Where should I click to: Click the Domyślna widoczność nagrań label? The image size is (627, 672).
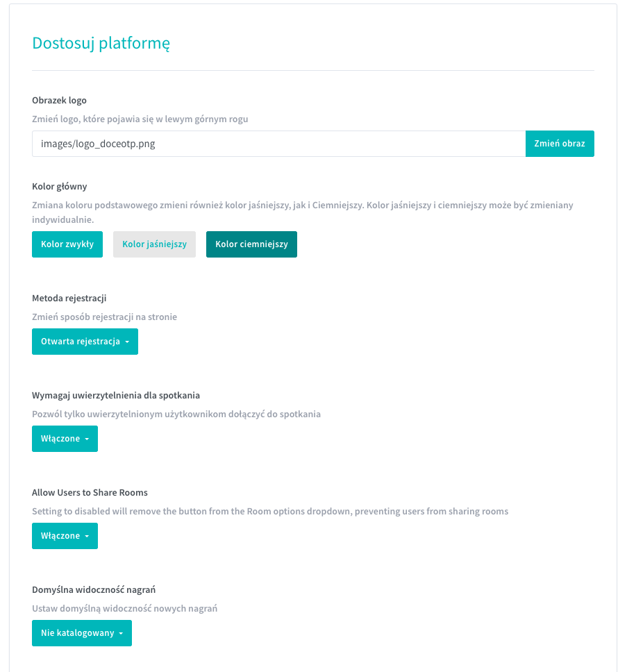(94, 589)
